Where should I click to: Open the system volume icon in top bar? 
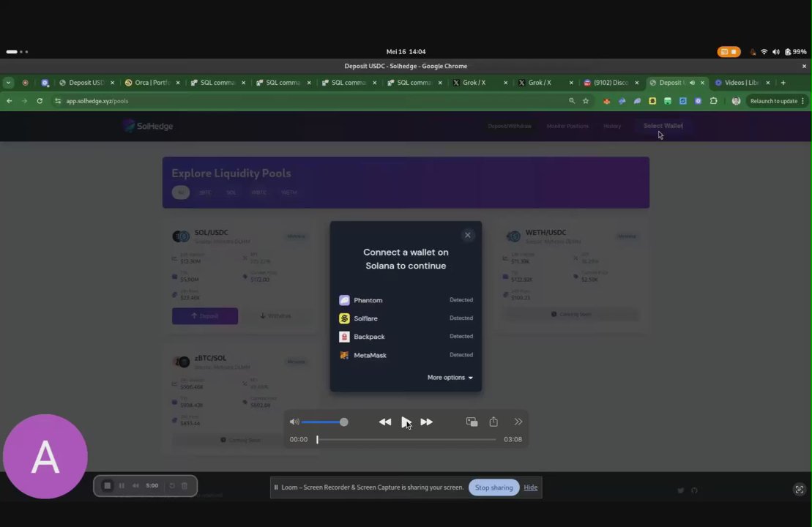[x=775, y=52]
